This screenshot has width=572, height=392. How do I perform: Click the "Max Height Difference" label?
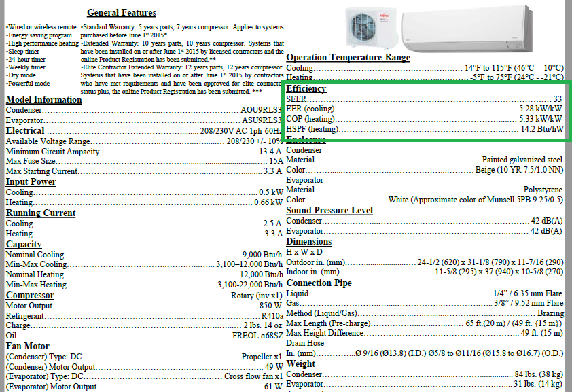point(325,333)
